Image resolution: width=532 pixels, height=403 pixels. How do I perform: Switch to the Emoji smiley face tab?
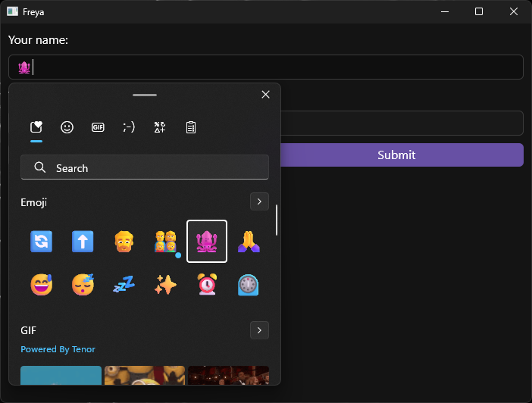coord(67,127)
